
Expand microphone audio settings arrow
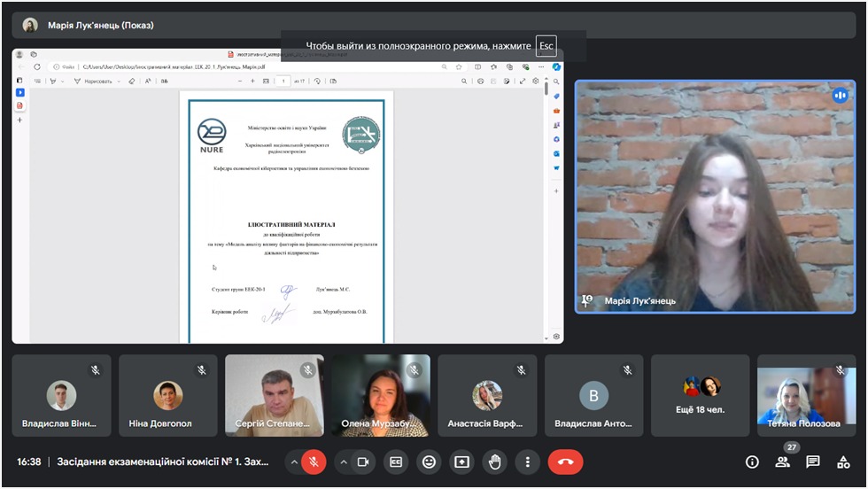[293, 462]
